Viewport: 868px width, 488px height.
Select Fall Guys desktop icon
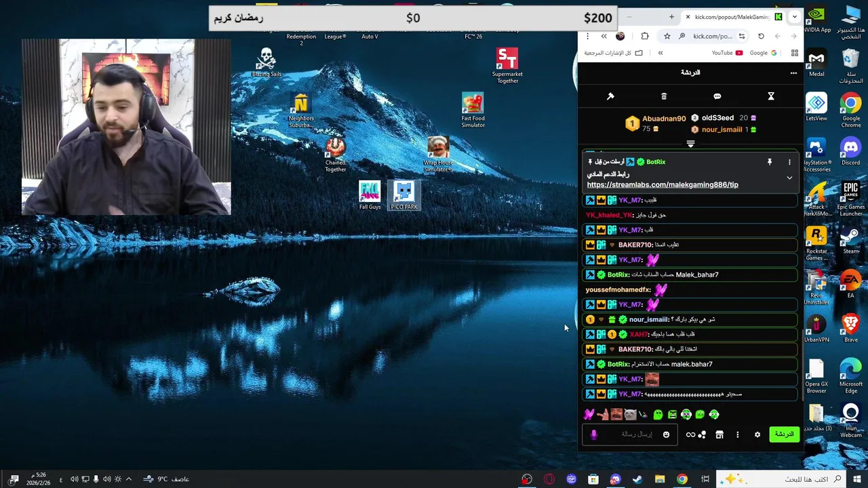370,196
